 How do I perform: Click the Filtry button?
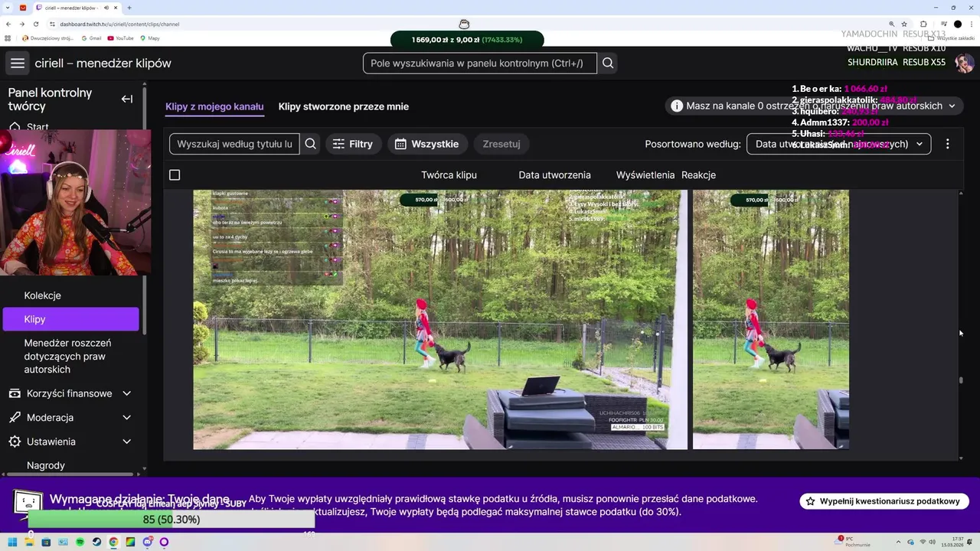[x=353, y=144]
